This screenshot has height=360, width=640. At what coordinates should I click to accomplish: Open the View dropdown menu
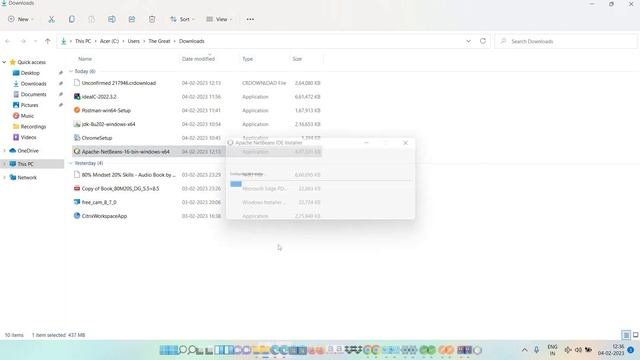(219, 19)
